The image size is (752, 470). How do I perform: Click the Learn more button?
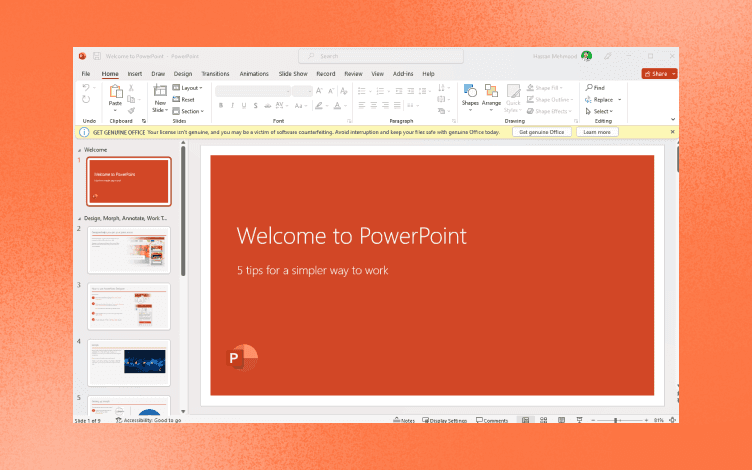tap(597, 132)
